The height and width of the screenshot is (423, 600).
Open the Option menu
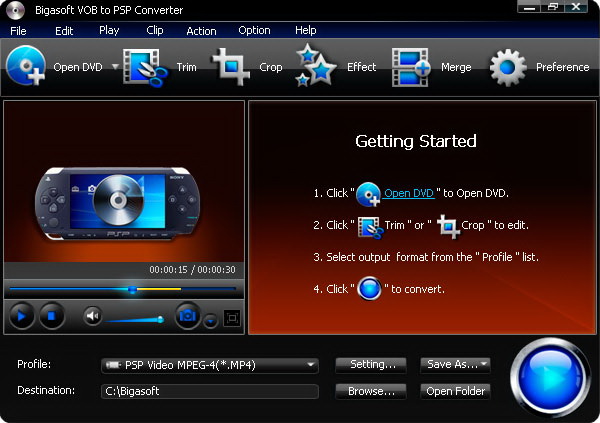pos(254,30)
